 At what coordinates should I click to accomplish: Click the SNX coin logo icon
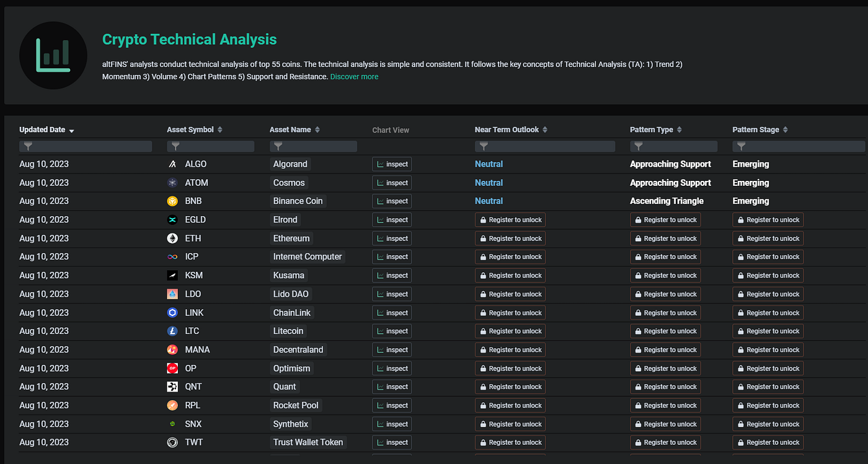pyautogui.click(x=172, y=424)
